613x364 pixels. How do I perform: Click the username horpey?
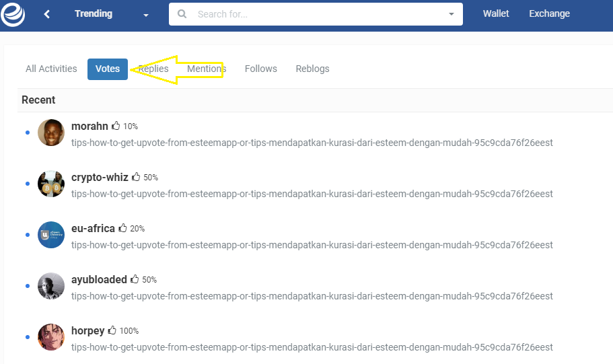pos(88,331)
